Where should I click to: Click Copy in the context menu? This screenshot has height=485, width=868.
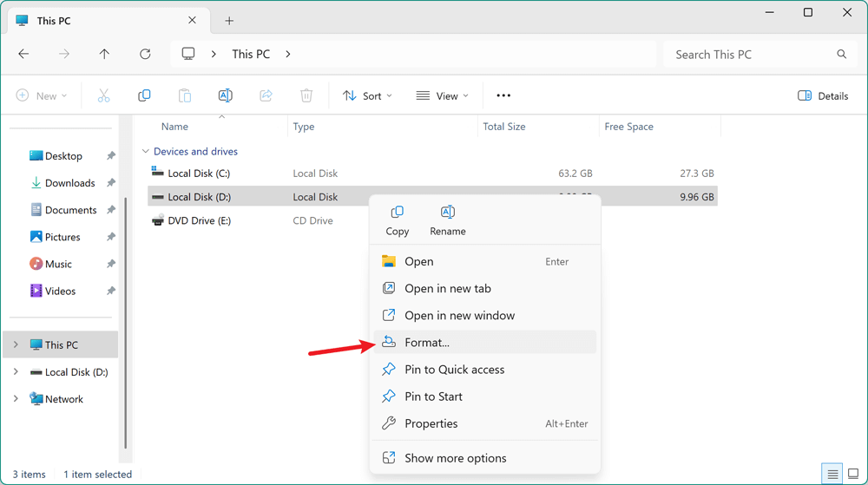pyautogui.click(x=397, y=221)
